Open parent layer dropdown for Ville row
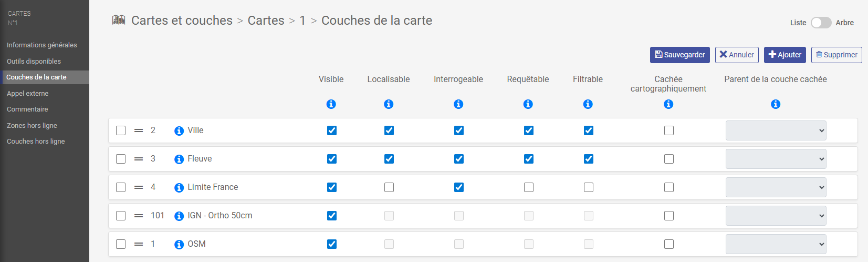 [x=776, y=130]
